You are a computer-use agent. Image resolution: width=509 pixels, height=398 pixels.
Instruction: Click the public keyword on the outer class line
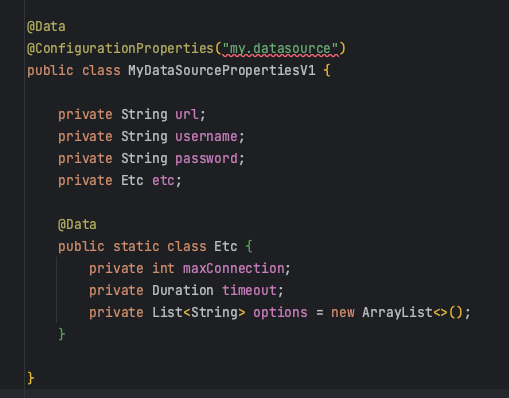point(50,71)
